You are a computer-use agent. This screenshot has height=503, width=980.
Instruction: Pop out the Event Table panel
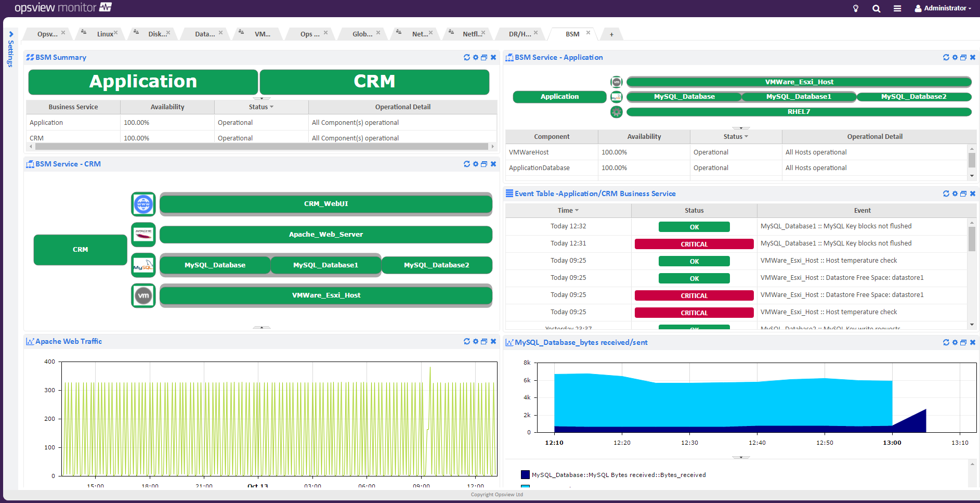point(963,193)
